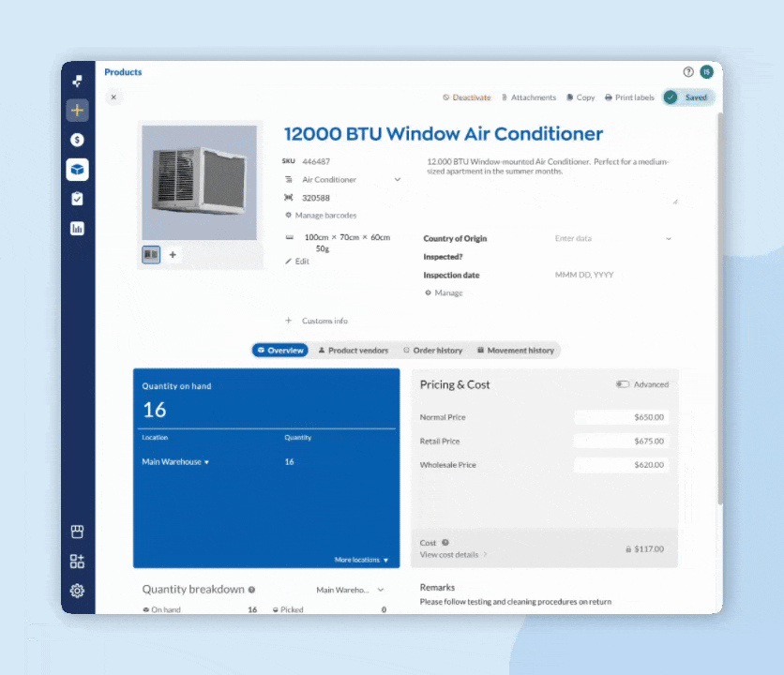Select the air conditioner image thumbnail

[151, 255]
